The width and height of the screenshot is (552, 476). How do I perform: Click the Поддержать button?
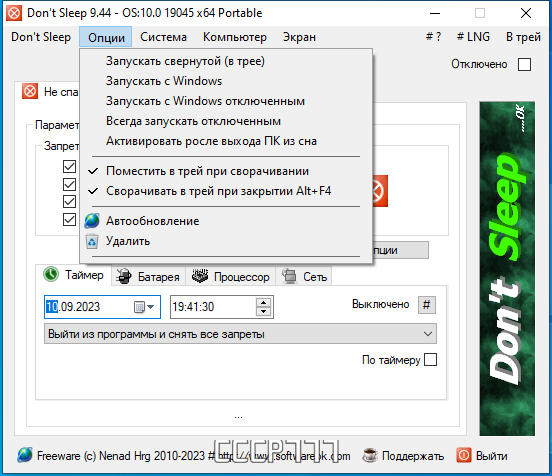(403, 456)
